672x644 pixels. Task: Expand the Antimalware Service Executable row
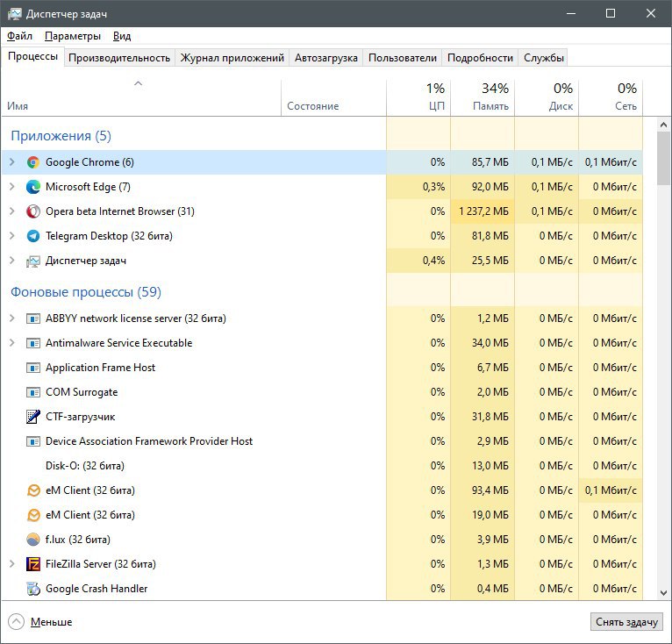[x=12, y=343]
